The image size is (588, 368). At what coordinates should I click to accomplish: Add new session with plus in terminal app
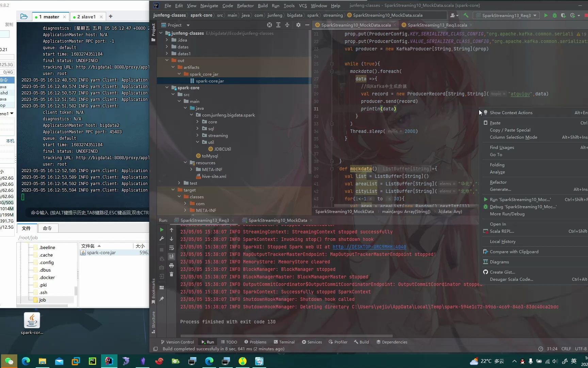[x=111, y=16]
